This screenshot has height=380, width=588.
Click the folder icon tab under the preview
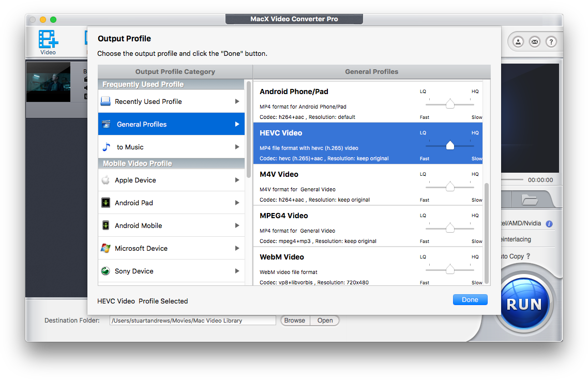(x=529, y=199)
